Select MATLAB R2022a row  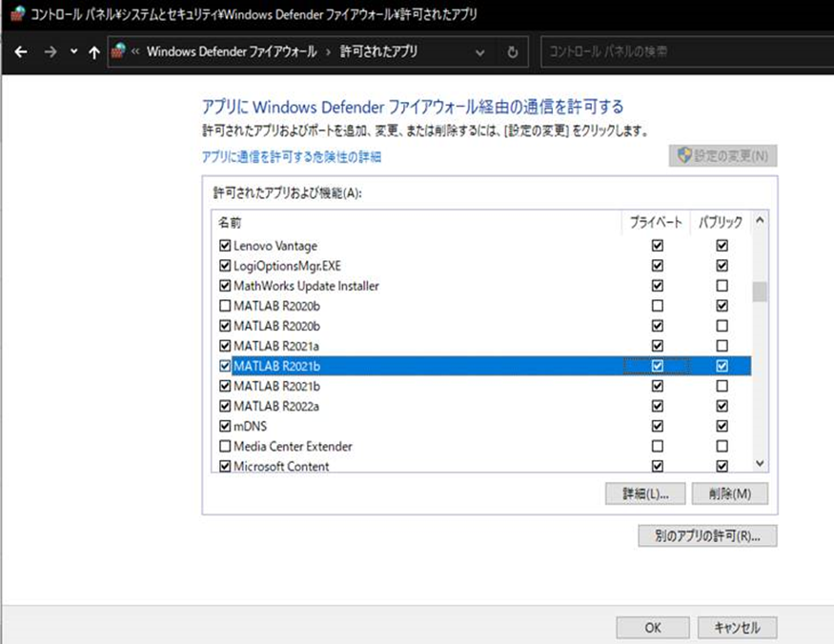481,406
